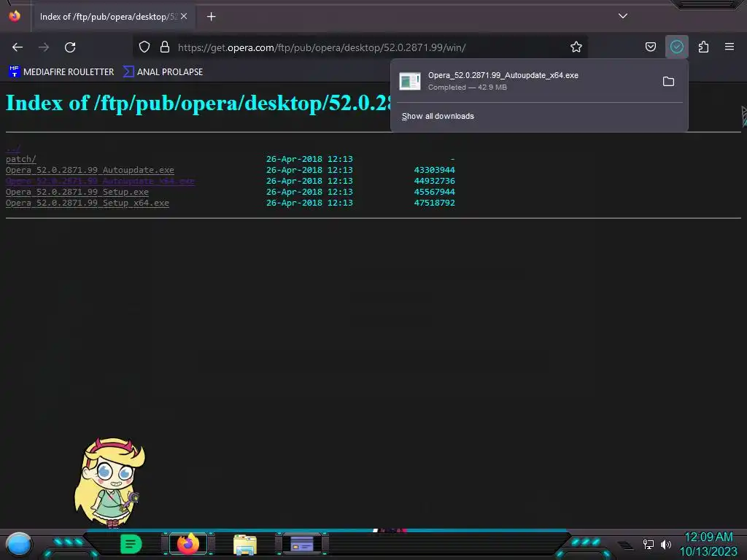
Task: Click file size 43303944
Action: coord(435,170)
